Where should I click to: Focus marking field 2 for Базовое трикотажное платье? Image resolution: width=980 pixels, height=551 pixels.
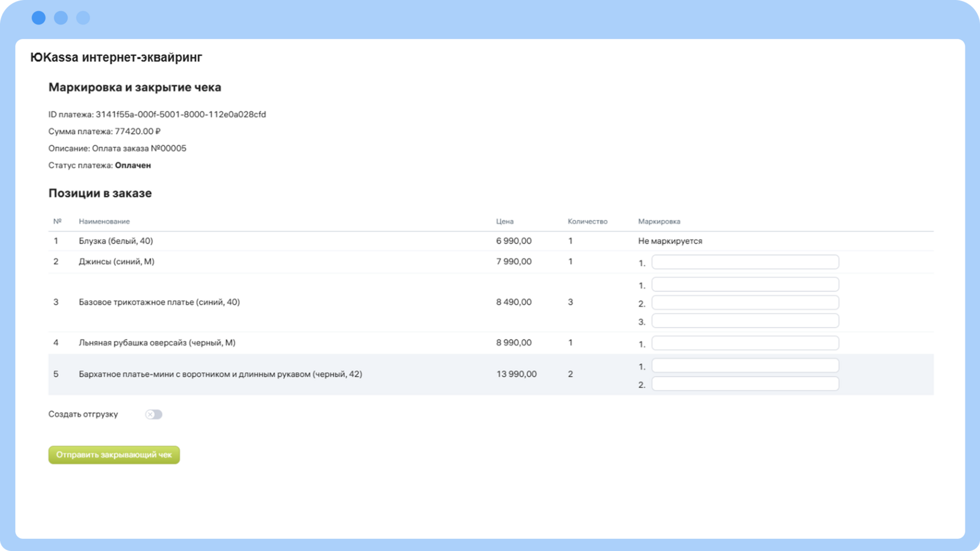[745, 303]
